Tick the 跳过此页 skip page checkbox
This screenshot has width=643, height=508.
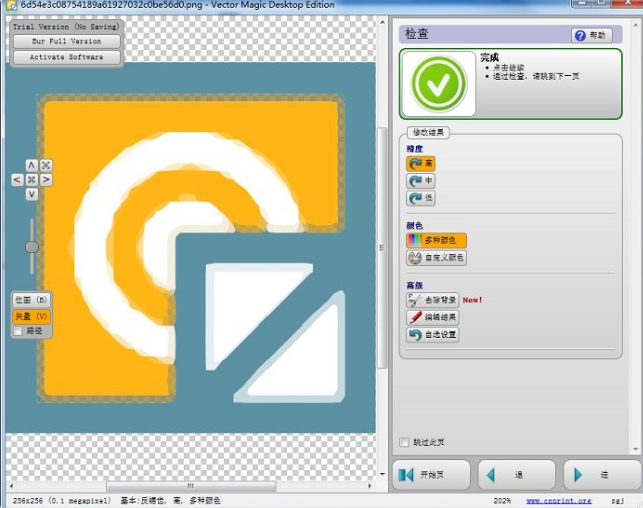[404, 442]
